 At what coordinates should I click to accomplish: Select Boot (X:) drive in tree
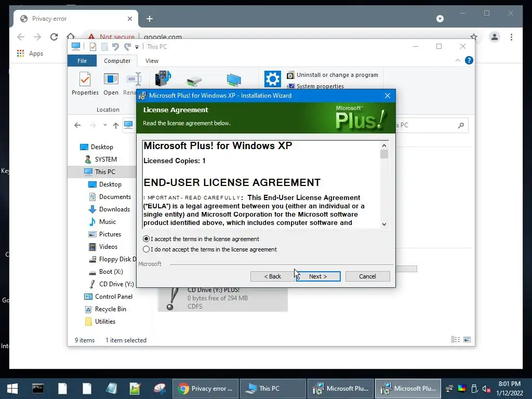[111, 272]
